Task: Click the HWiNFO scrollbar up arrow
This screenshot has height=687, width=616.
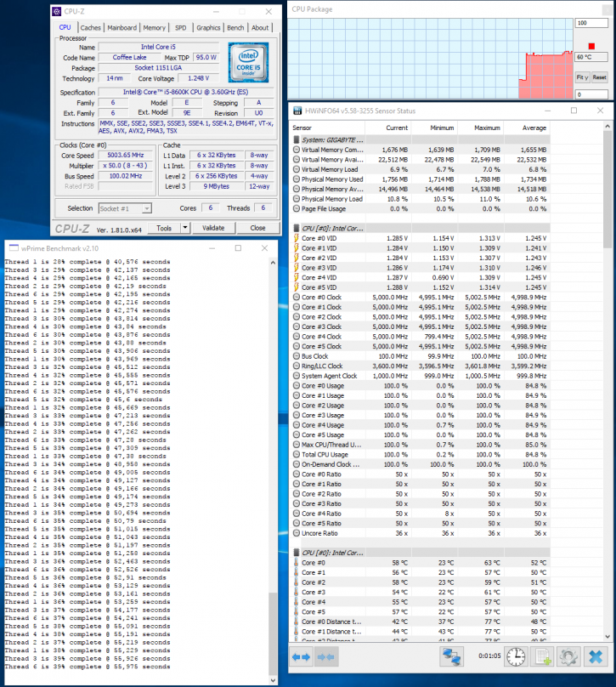Action: click(608, 126)
